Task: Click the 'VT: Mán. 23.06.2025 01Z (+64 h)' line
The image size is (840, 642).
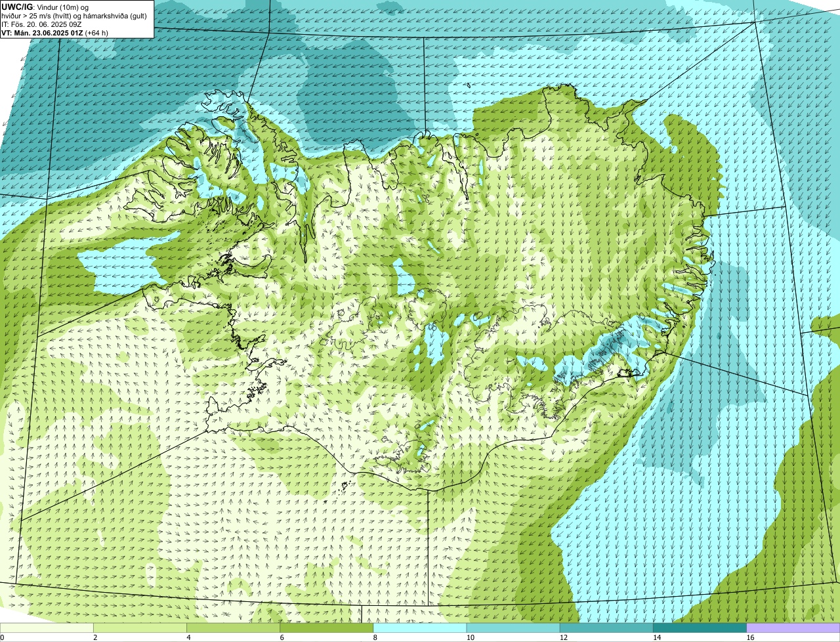Action: point(54,32)
